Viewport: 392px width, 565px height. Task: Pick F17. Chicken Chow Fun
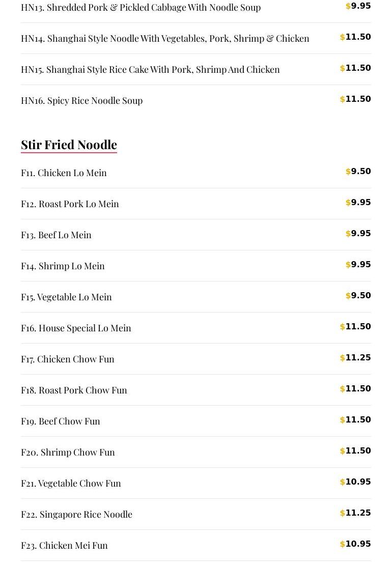pyautogui.click(x=68, y=359)
